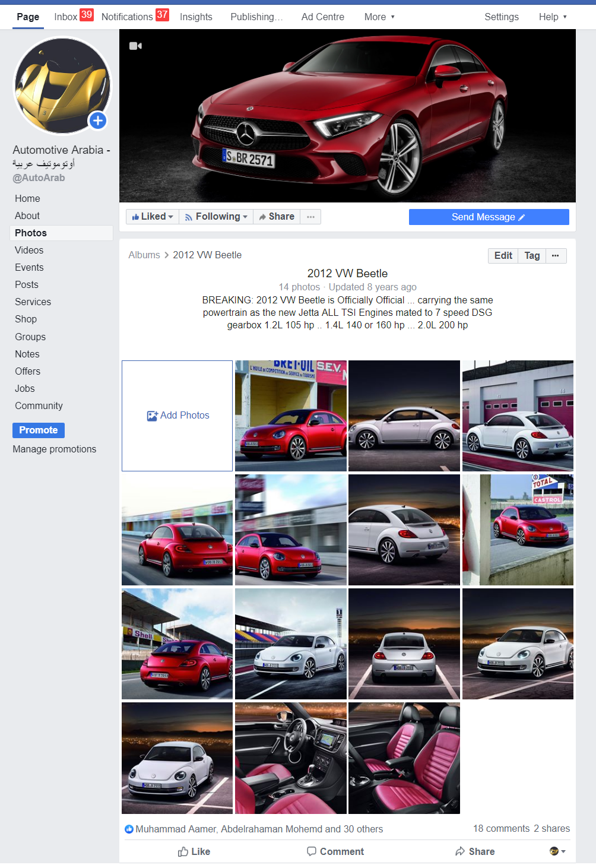Viewport: 596px width, 868px height.
Task: Open white Beetle photo by red garage doors
Action: (518, 416)
